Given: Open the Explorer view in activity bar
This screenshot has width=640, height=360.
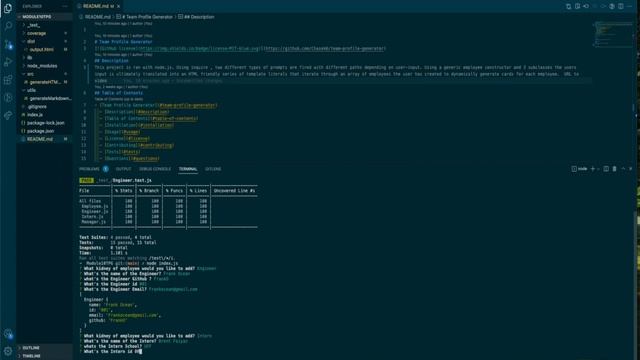Looking at the screenshot, I should click(x=8, y=8).
